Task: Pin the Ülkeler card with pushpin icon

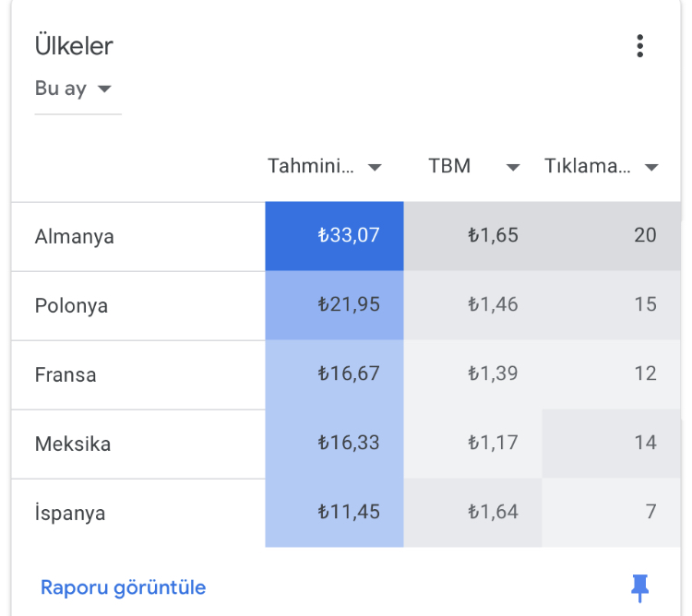Action: (639, 587)
